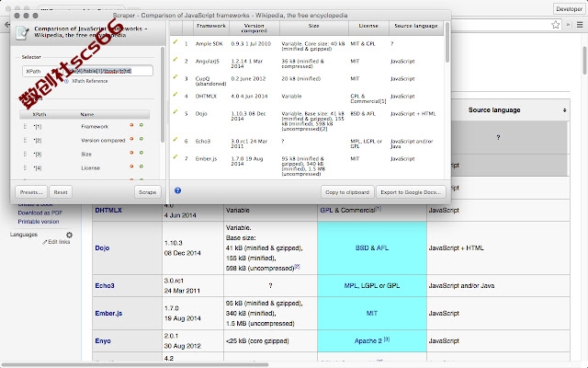The height and width of the screenshot is (368, 588).
Task: Select the "Ample SDK" cell in the results table
Action: 209,44
